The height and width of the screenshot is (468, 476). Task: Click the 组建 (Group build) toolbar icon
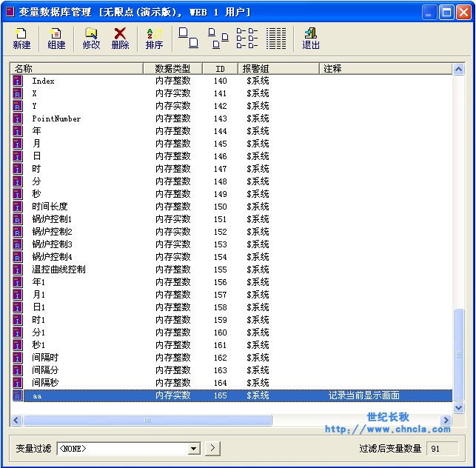tap(56, 39)
